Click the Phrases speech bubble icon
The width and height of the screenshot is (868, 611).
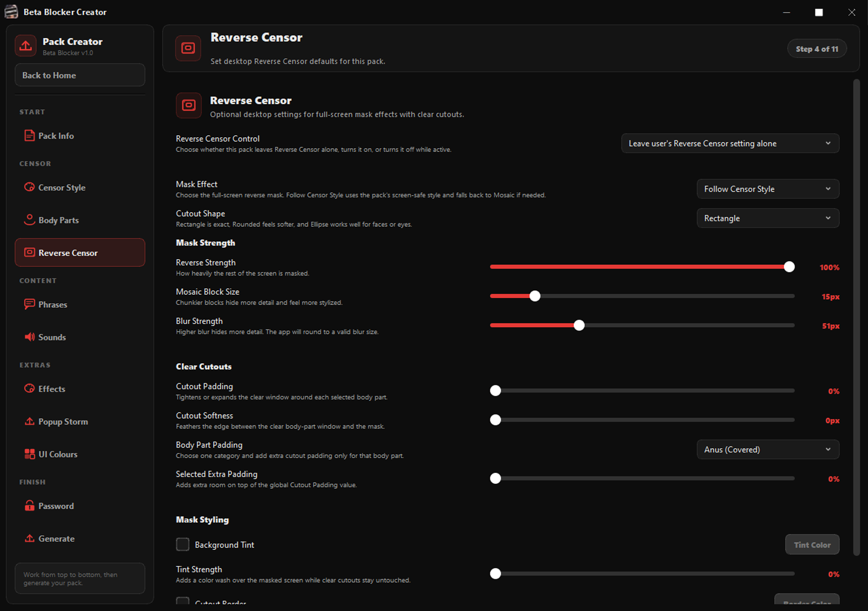click(x=29, y=304)
